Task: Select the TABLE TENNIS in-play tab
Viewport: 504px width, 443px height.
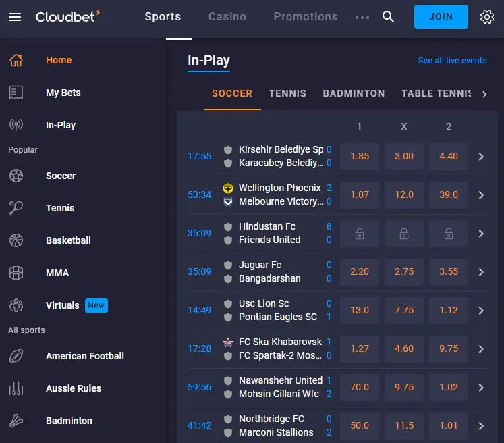Action: coord(436,93)
